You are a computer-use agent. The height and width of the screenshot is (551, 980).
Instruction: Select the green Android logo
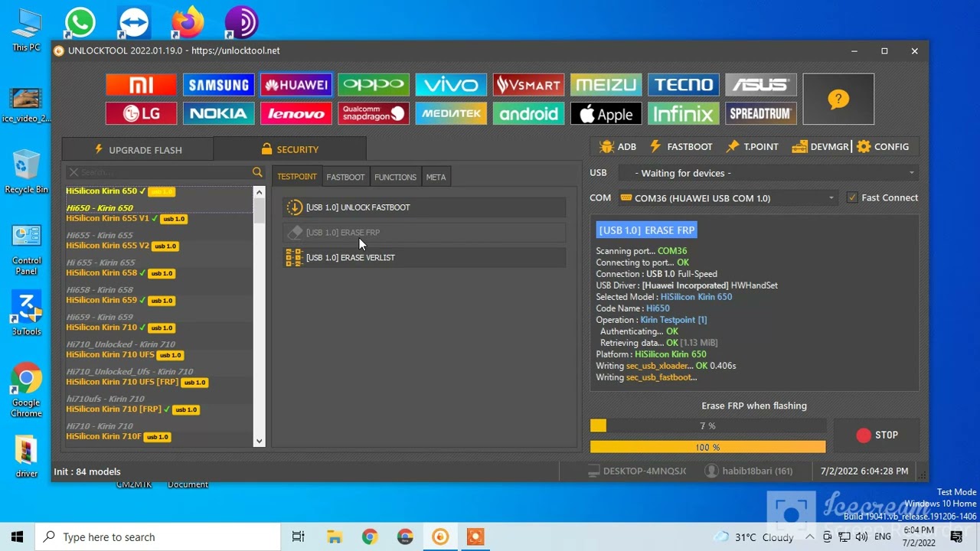pyautogui.click(x=528, y=114)
